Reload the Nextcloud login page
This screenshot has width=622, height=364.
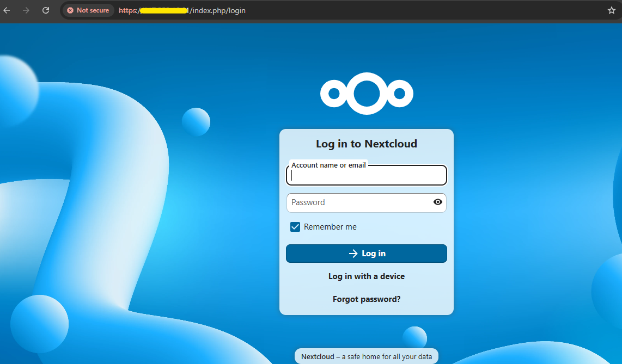[x=46, y=10]
